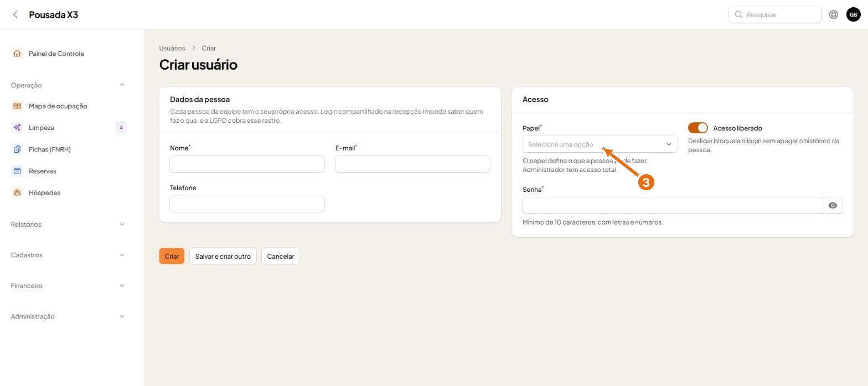Click the magnifier icon in search box

coord(738,14)
